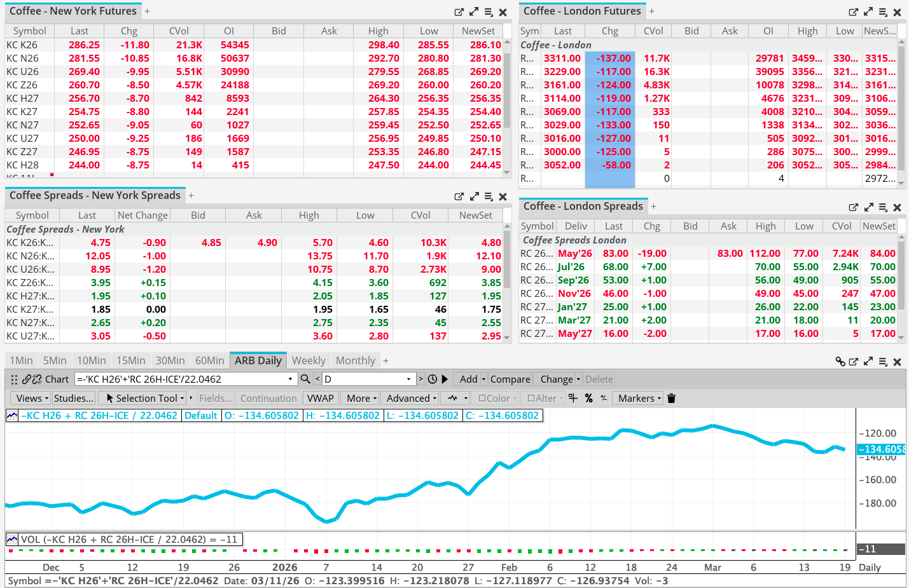
Task: Open the Change dropdown arrow
Action: (578, 379)
